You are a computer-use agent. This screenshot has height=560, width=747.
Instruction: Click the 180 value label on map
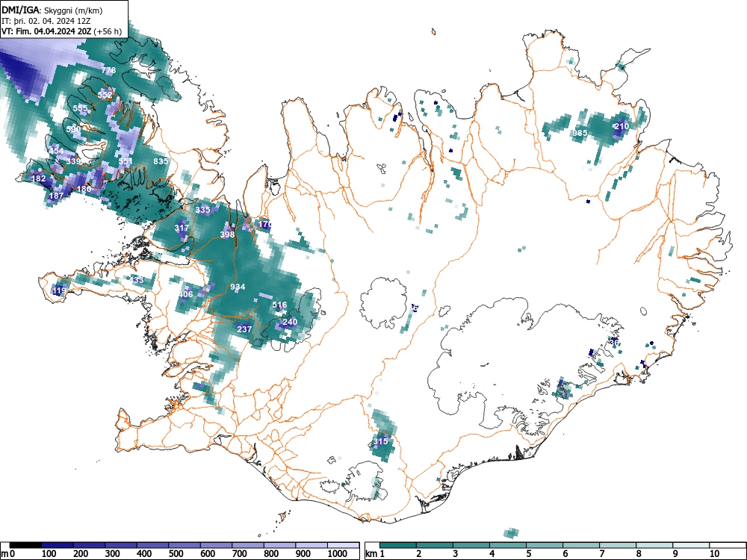(x=84, y=189)
